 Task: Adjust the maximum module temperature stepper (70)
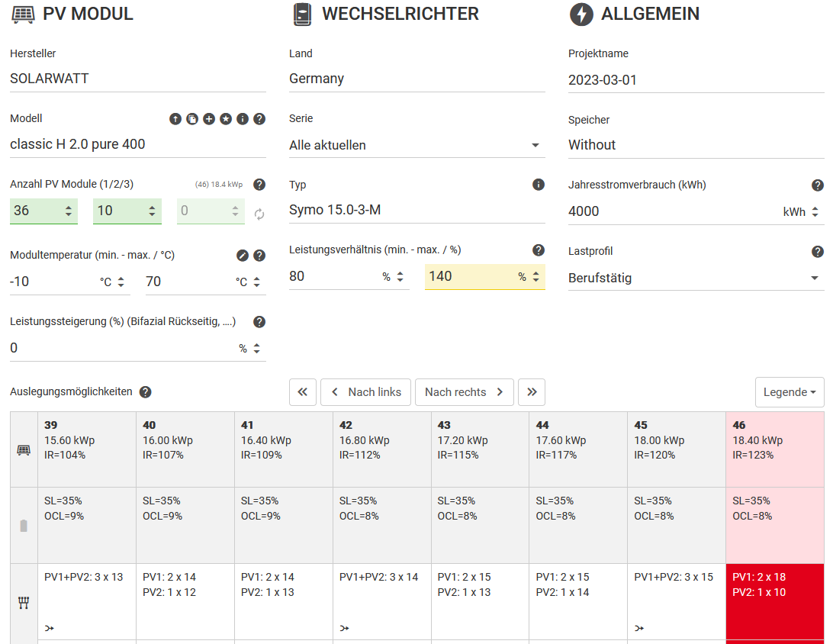tap(256, 282)
